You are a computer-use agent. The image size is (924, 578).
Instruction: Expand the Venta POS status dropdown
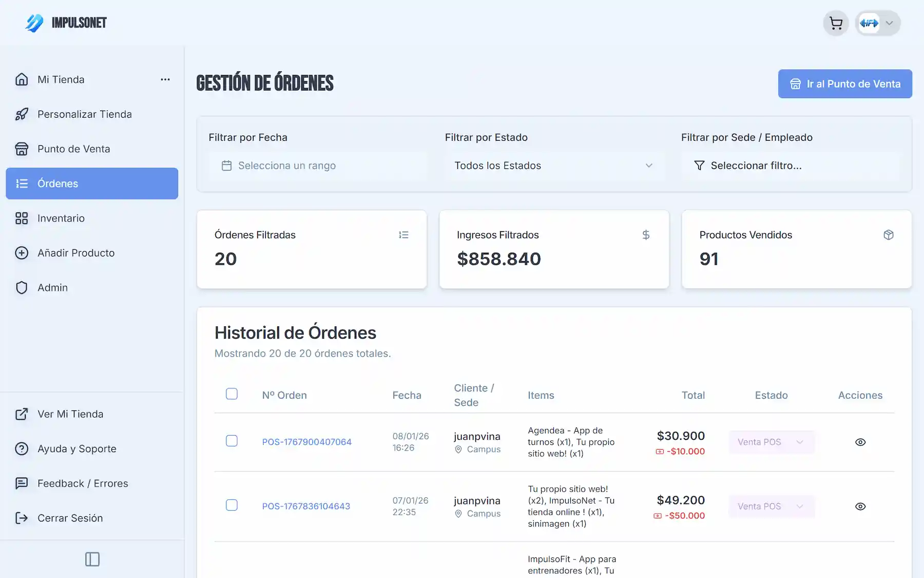pyautogui.click(x=772, y=442)
